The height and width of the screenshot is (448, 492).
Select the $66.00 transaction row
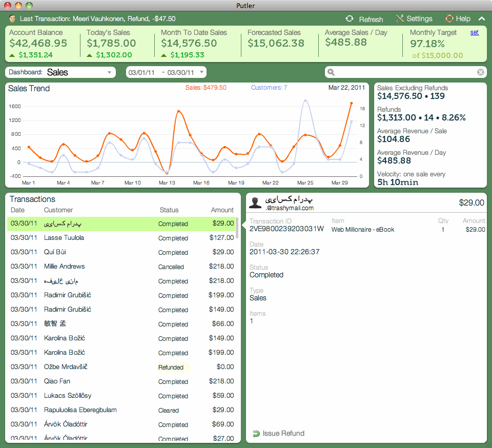point(121,324)
